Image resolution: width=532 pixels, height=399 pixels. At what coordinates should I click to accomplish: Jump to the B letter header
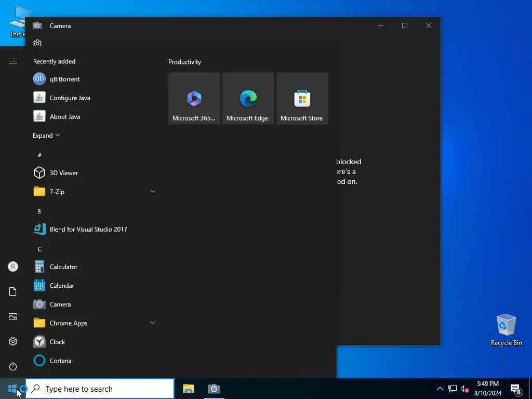click(39, 211)
